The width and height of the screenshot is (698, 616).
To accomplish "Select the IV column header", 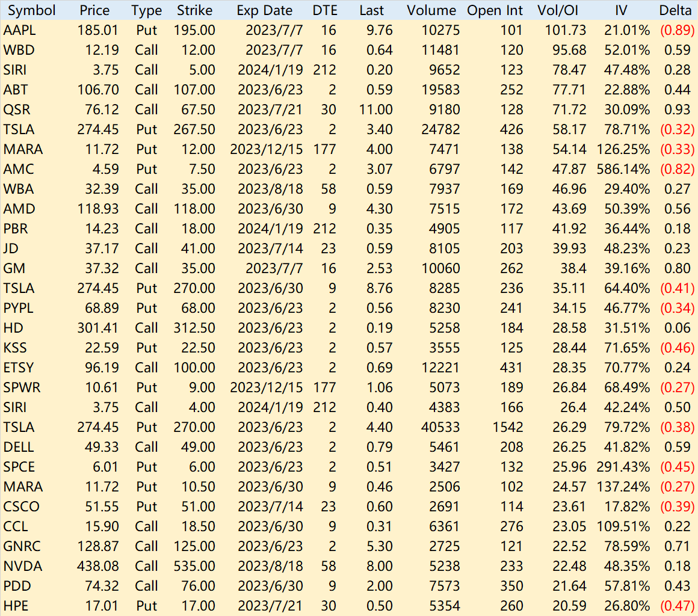I will coord(621,10).
